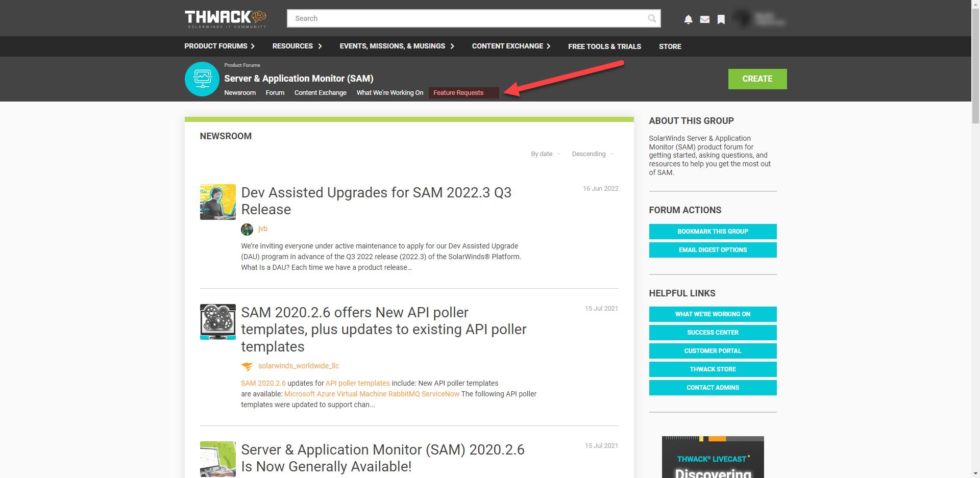Follow the ServiceNow link
The width and height of the screenshot is (980, 478).
(x=440, y=394)
